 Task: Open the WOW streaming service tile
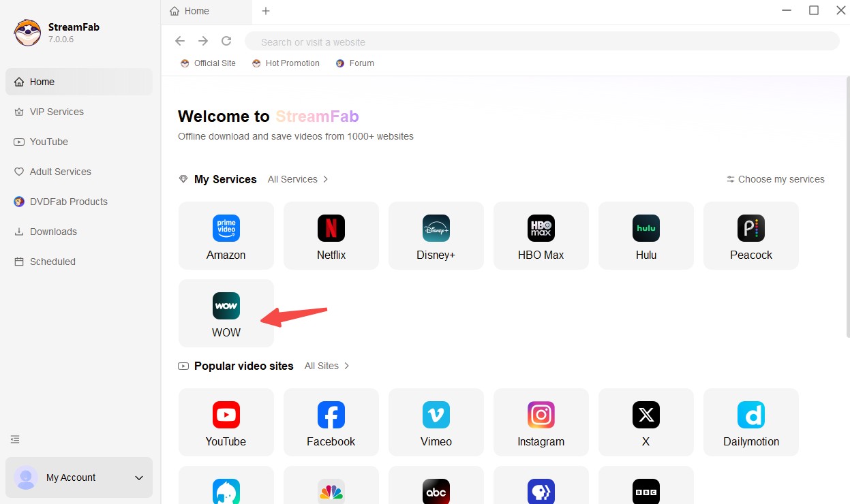pyautogui.click(x=226, y=313)
